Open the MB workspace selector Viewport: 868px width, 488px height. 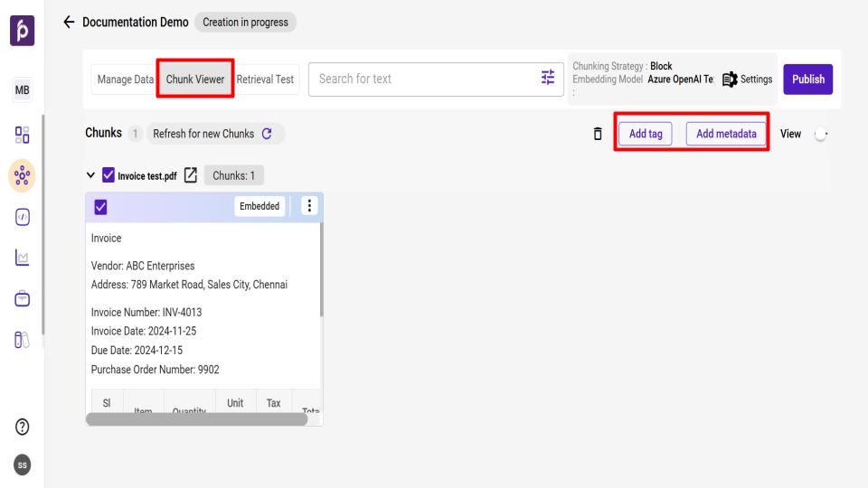(22, 91)
